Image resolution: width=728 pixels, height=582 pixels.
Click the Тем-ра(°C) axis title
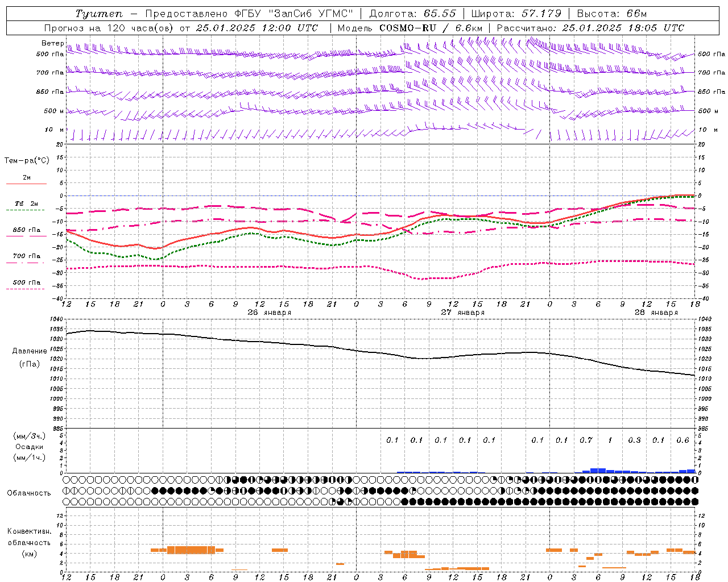27,161
